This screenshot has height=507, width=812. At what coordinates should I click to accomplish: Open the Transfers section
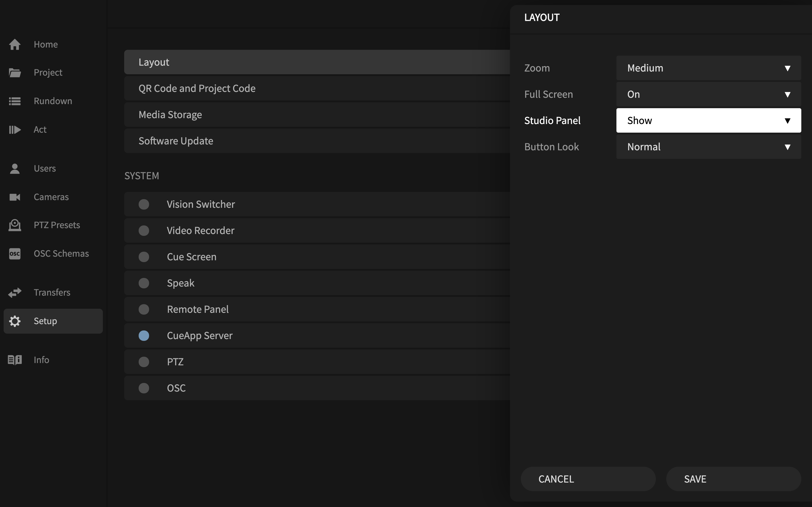pyautogui.click(x=52, y=292)
